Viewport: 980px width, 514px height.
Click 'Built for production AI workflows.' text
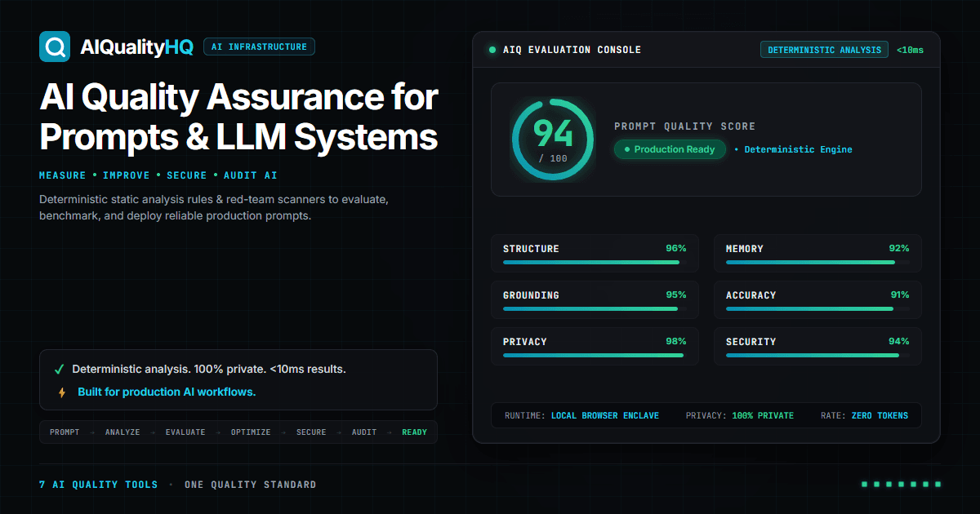click(167, 392)
